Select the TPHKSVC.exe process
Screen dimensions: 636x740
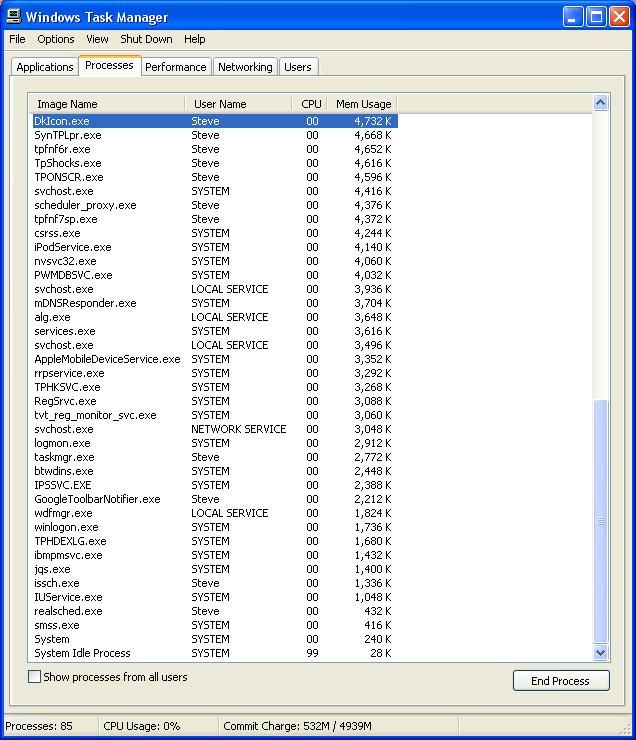click(x=215, y=387)
